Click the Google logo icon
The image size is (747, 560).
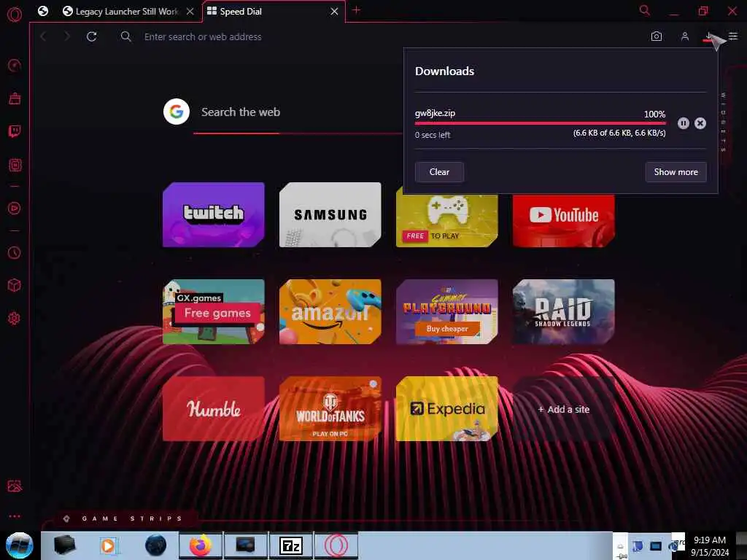click(177, 112)
